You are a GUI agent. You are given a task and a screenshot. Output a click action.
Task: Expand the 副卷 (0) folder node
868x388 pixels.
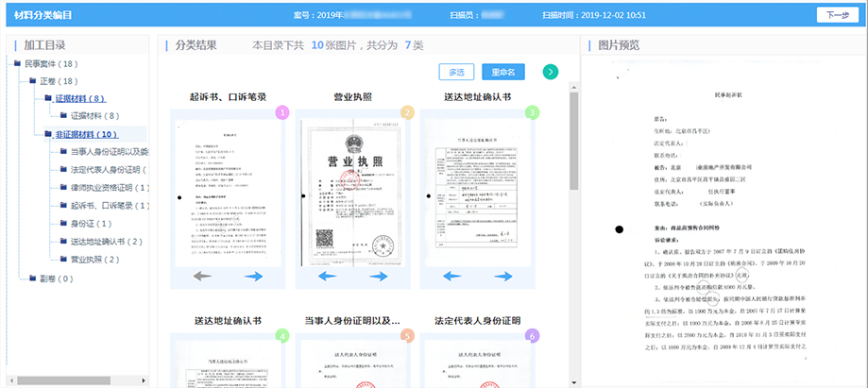click(x=32, y=278)
